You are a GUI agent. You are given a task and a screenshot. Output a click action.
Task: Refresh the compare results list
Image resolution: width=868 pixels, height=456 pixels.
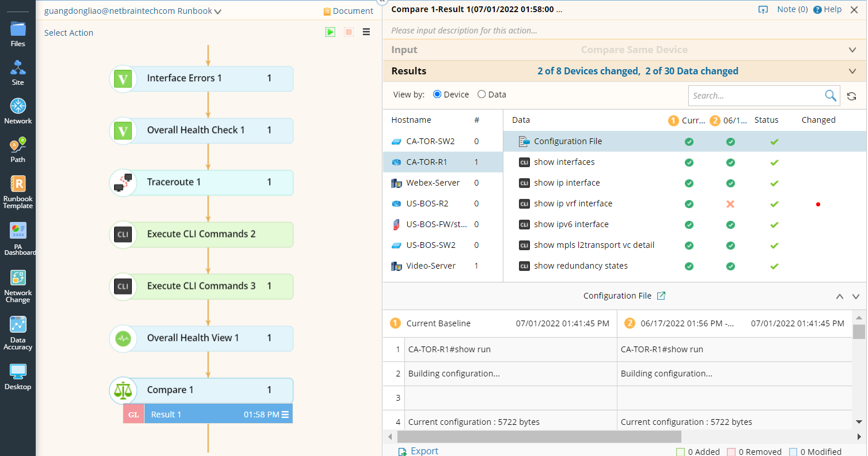coord(851,95)
